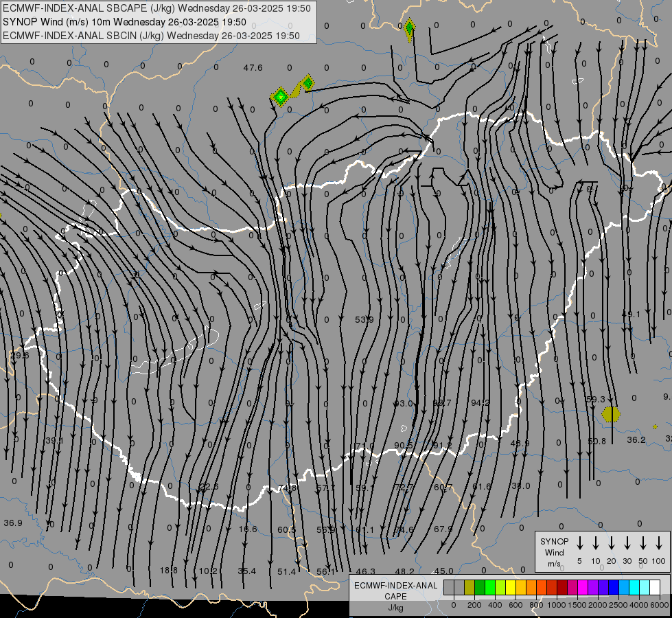Click the CAPE value 10.2 on map

208,571
